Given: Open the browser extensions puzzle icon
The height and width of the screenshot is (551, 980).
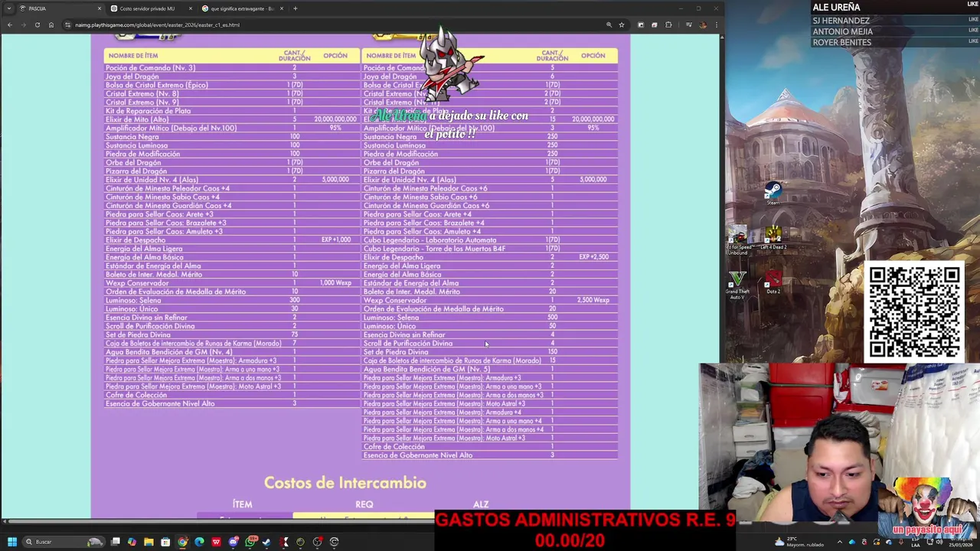Looking at the screenshot, I should 668,24.
